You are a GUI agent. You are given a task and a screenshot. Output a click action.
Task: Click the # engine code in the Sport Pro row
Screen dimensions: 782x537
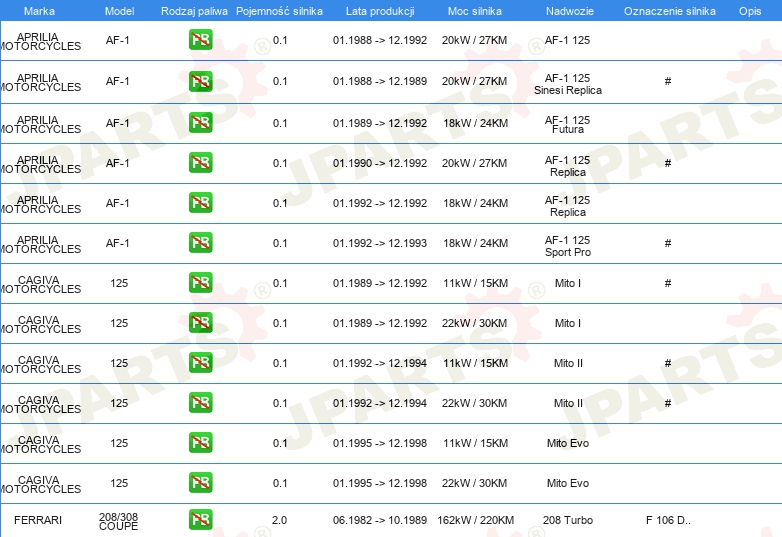click(668, 243)
